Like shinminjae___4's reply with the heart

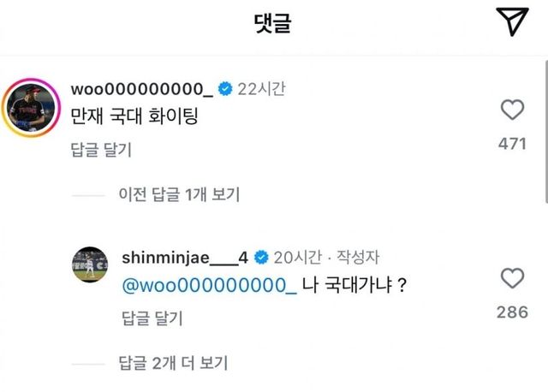(511, 278)
